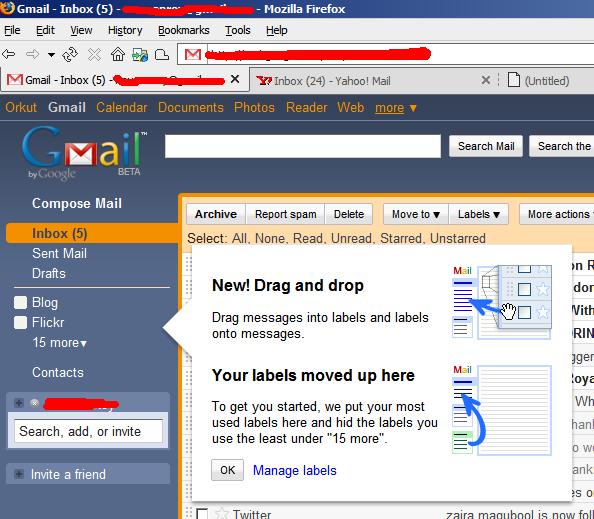Reload the page with the Refresh icon
594x519 pixels.
70,55
